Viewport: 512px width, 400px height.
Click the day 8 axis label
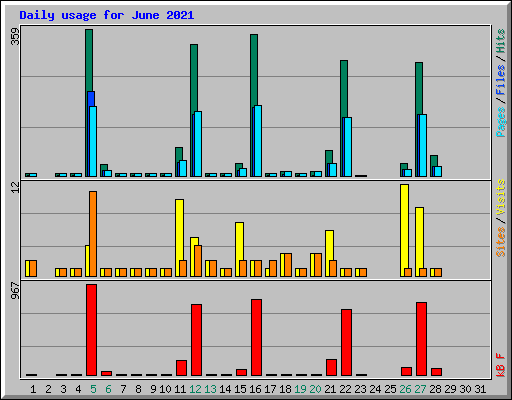[x=138, y=389]
